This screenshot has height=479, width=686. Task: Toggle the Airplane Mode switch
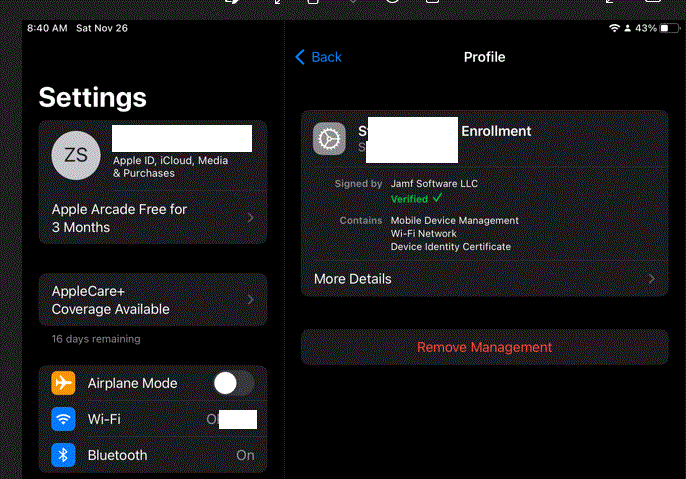234,383
